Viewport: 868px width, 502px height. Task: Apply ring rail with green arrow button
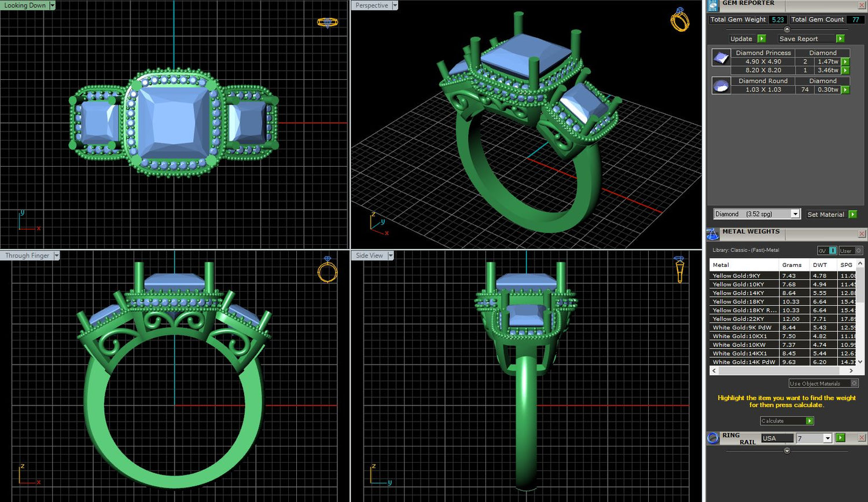[840, 438]
